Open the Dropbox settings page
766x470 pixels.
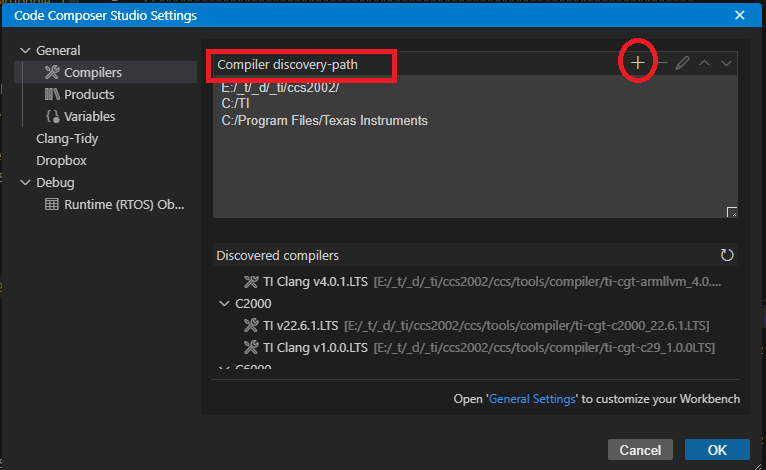[61, 160]
